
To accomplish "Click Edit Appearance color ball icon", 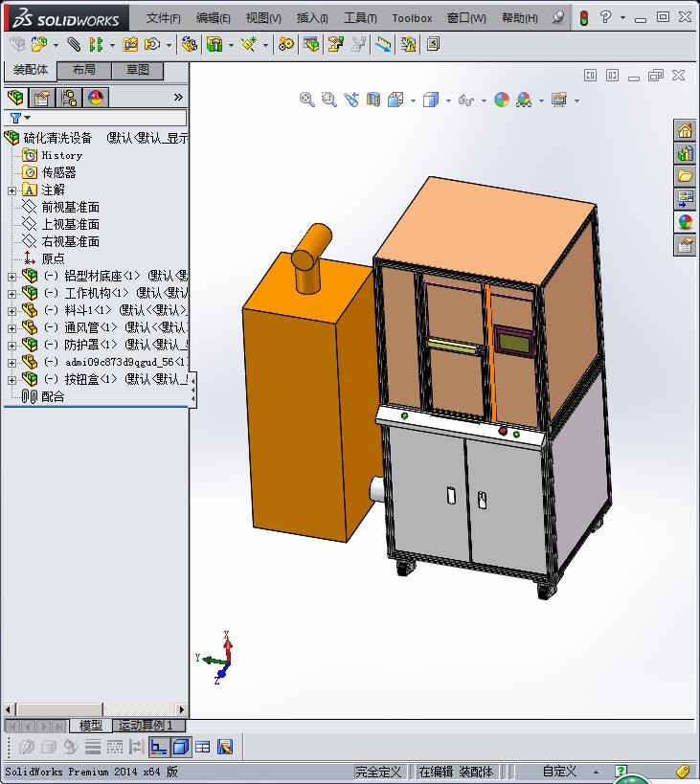I will (x=502, y=100).
